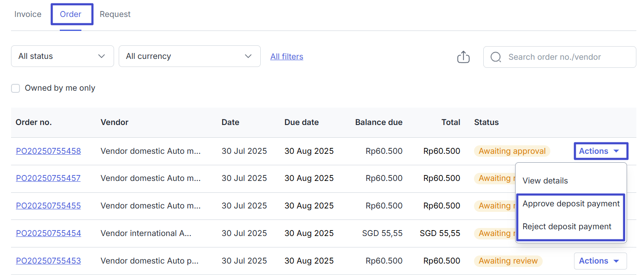Open order PO20250755458
This screenshot has width=644, height=275.
(48, 151)
